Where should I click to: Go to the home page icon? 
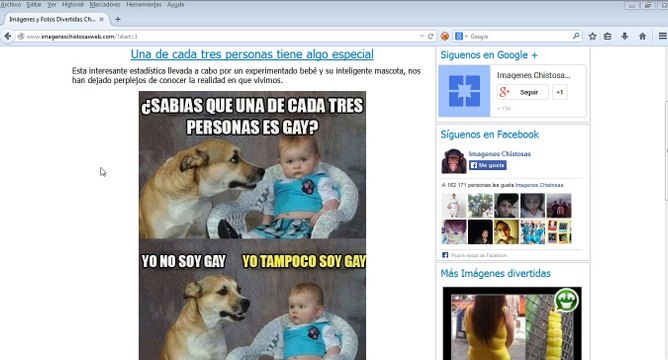pos(642,36)
